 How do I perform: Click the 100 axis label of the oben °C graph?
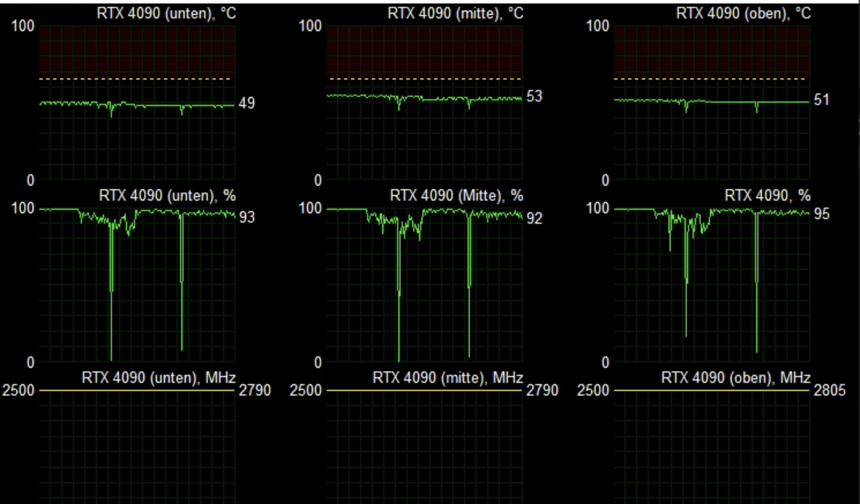tap(598, 26)
